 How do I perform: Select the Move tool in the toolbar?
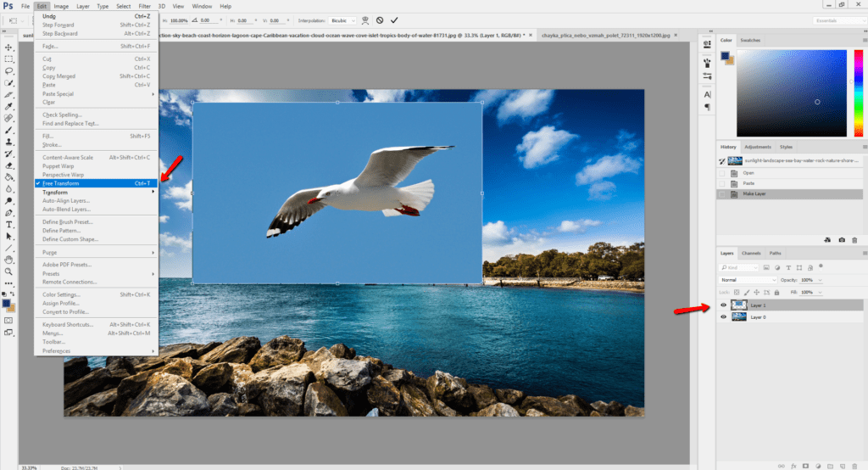(8, 48)
